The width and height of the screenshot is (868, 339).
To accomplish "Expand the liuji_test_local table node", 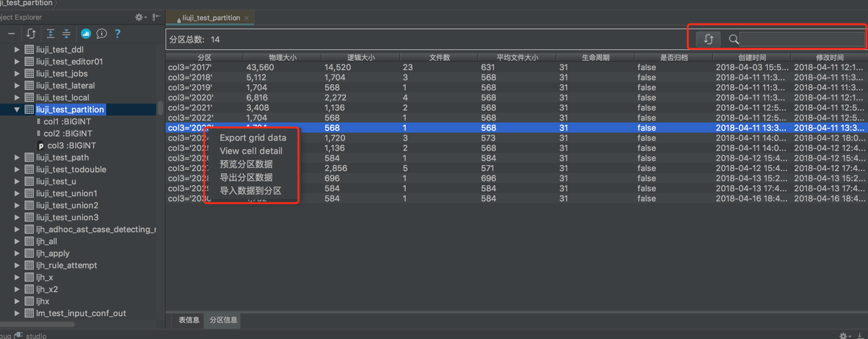I will (x=17, y=97).
